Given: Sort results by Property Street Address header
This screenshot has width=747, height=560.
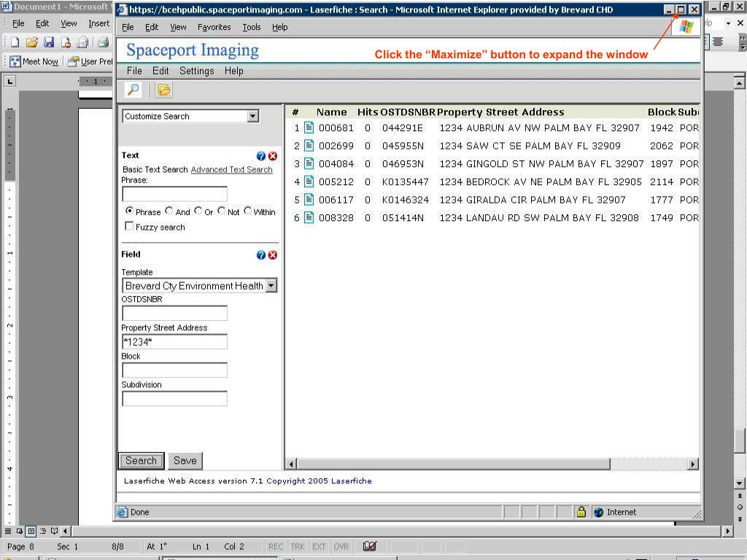Looking at the screenshot, I should [500, 112].
